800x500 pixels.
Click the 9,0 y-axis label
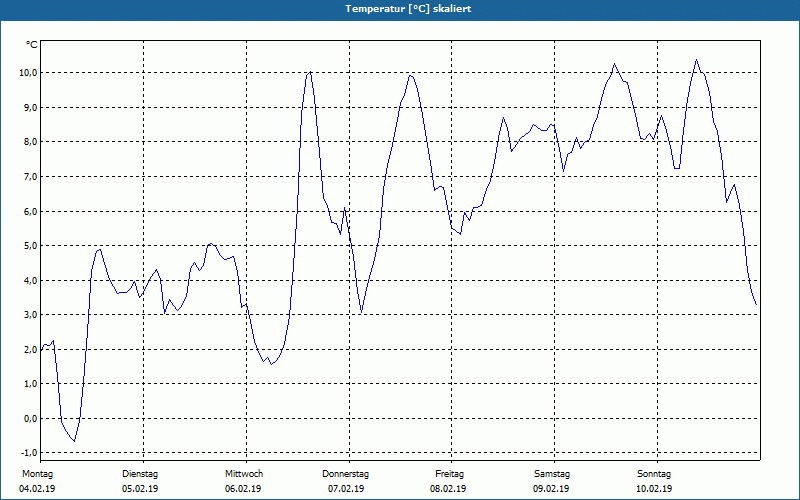[x=31, y=107]
